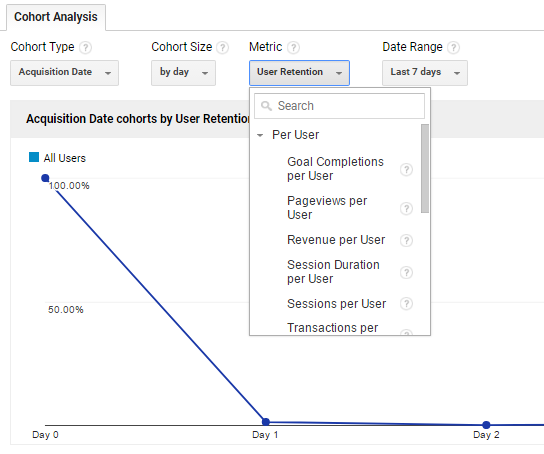The image size is (544, 454).
Task: Choose Sessions per User metric
Action: click(x=337, y=303)
